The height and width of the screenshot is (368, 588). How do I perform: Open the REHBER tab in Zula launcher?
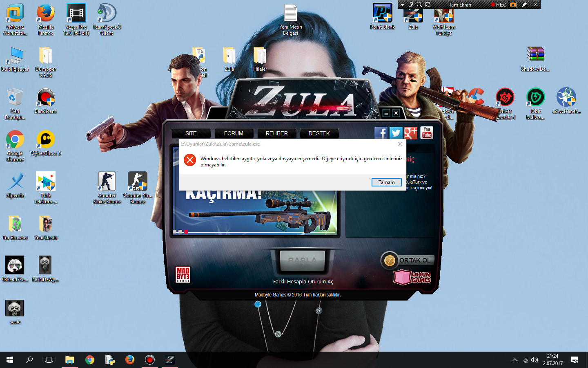277,133
